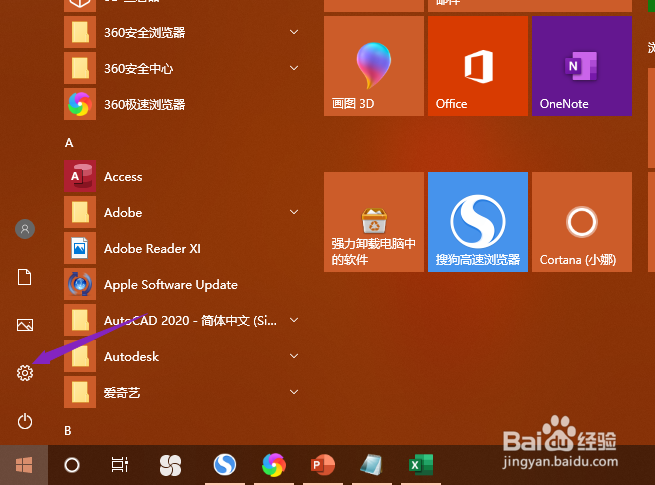This screenshot has width=655, height=485.
Task: Click the Power icon in Start sidebar
Action: 25,421
